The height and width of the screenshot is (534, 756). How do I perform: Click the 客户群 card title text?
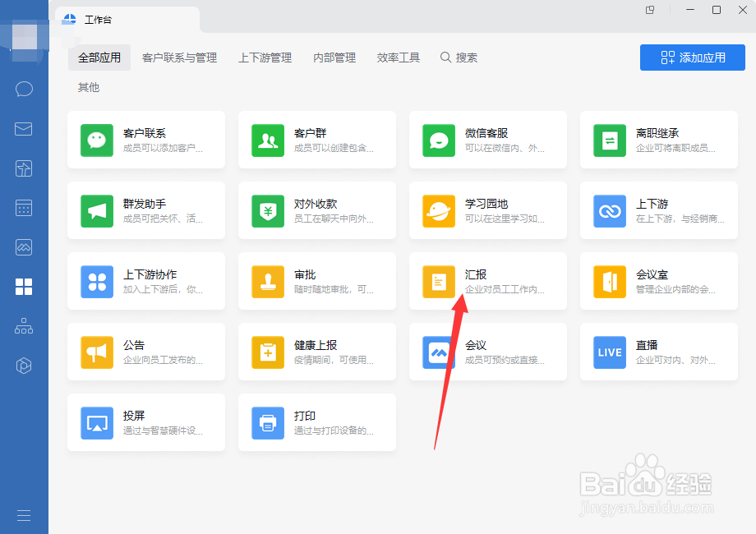311,133
